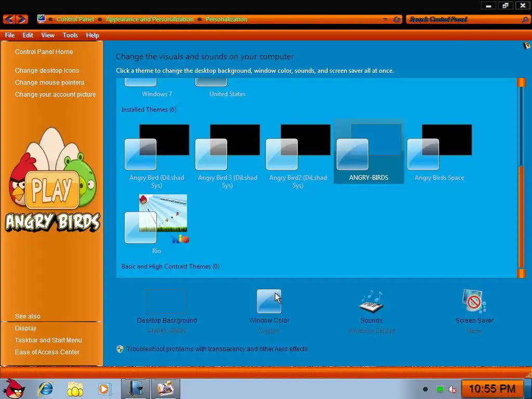532x399 pixels.
Task: Open the File menu
Action: pyautogui.click(x=9, y=35)
